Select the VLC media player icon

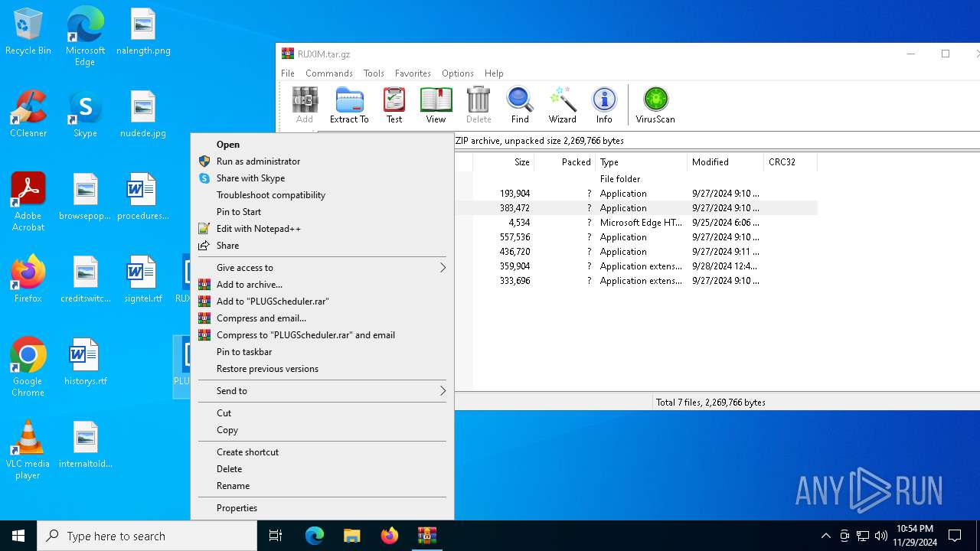[28, 450]
